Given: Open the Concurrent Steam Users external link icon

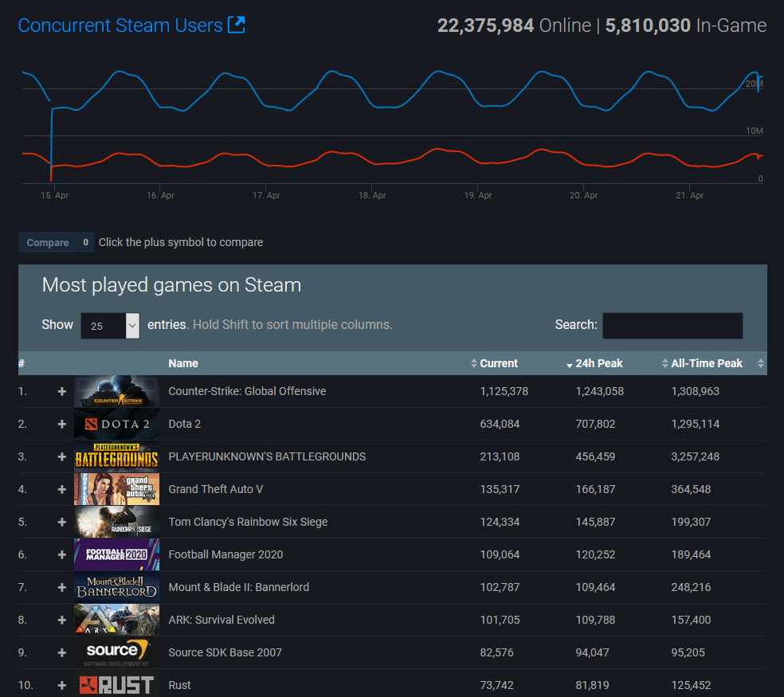Looking at the screenshot, I should (x=236, y=25).
